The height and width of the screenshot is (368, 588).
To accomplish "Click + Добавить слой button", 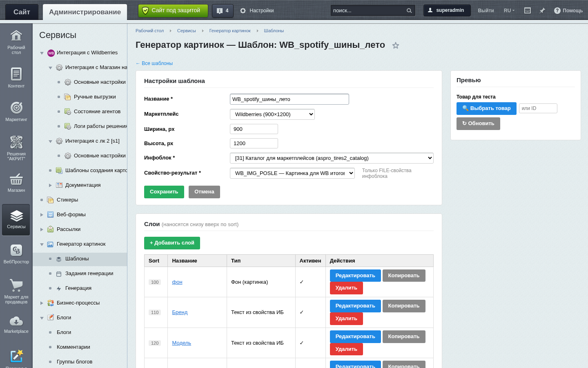I will (x=172, y=243).
